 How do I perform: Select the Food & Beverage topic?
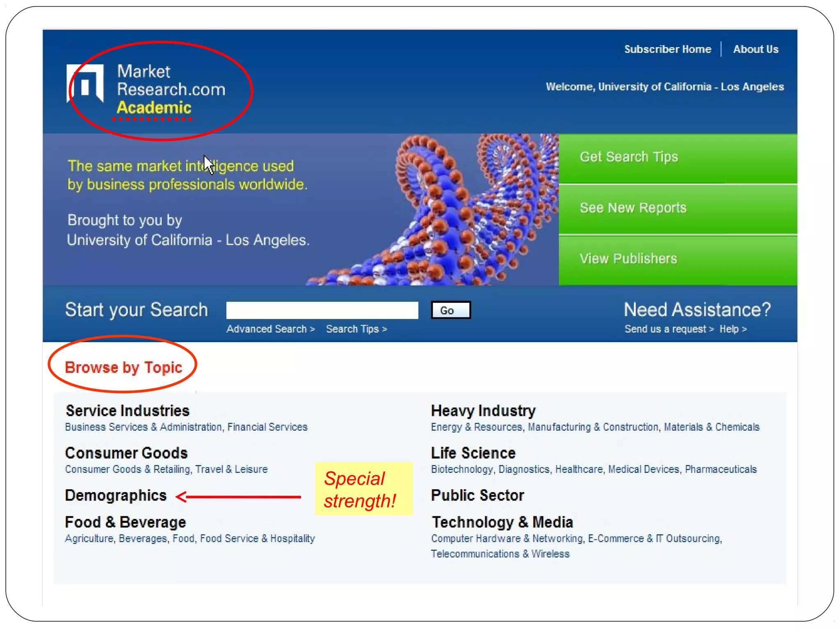(126, 522)
